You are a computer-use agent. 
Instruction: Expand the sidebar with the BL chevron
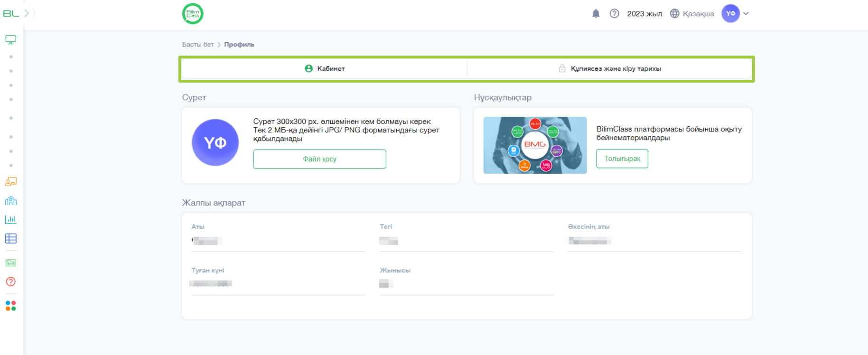coord(27,13)
